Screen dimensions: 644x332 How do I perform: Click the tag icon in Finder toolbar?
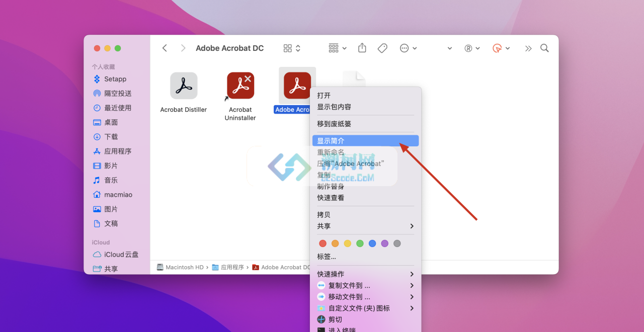(382, 48)
